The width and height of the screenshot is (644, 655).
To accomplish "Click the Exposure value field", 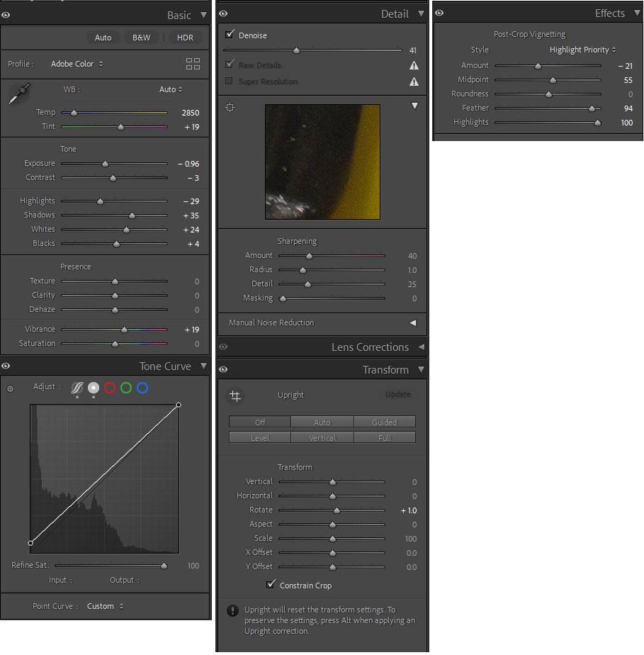I will click(188, 164).
